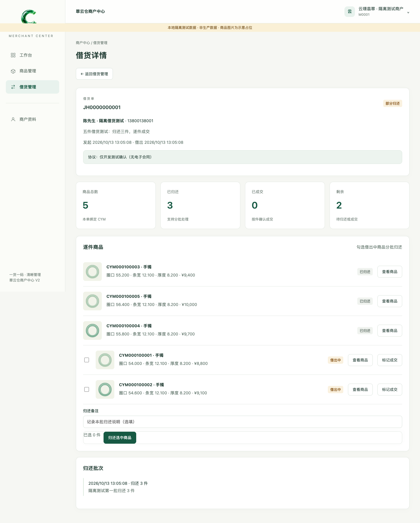
Task: Click the 工作台 grid icon
Action: click(13, 55)
